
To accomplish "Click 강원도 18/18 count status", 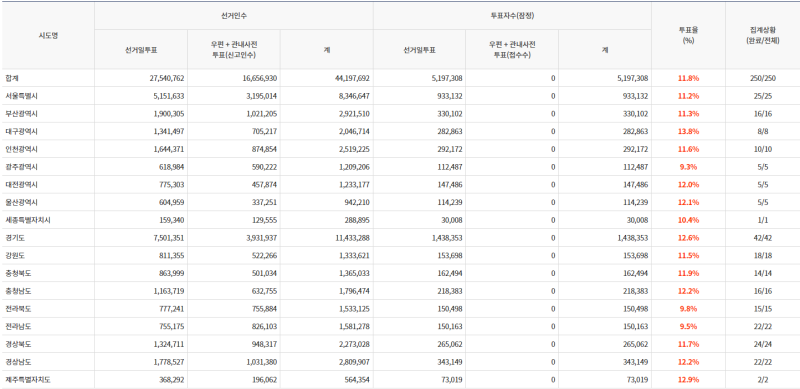I will coord(762,256).
